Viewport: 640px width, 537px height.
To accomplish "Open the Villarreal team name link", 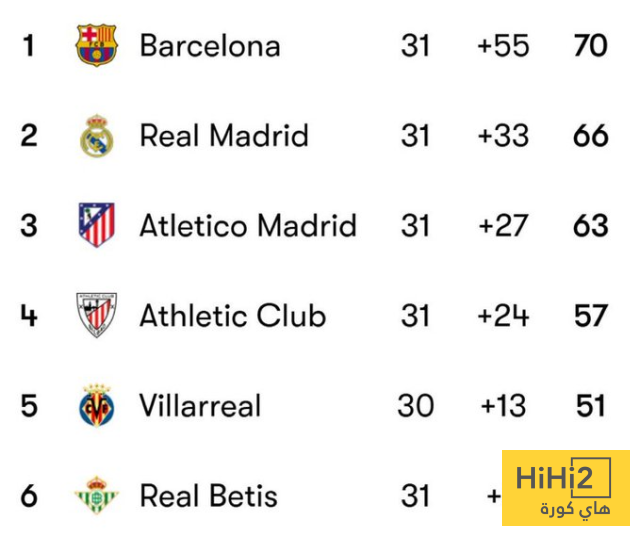I will (199, 406).
